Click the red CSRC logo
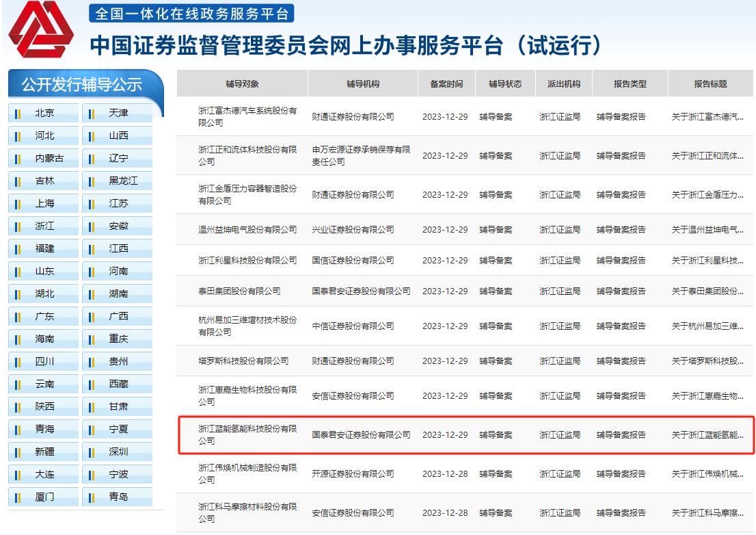This screenshot has width=756, height=535. click(x=41, y=29)
